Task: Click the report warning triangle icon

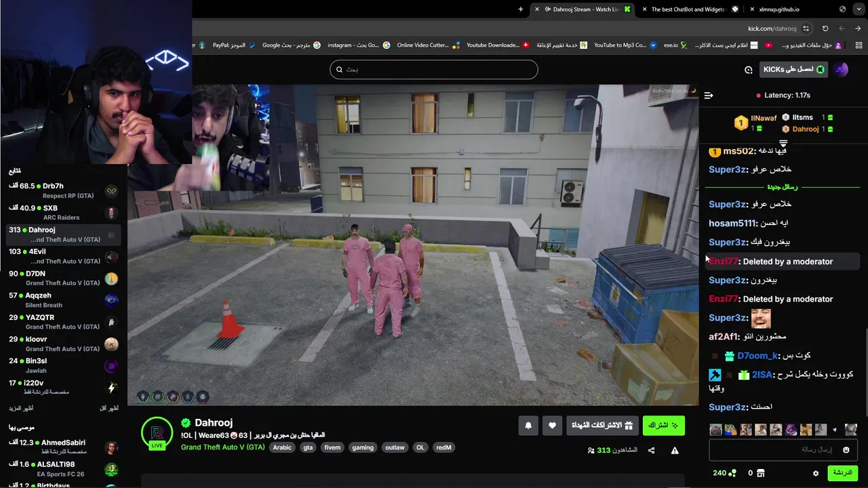Action: [x=675, y=450]
